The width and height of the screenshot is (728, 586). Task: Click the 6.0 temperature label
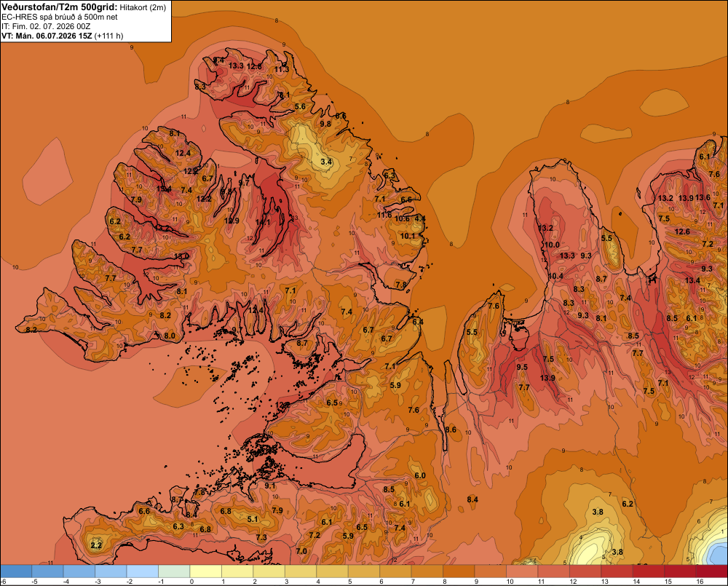[x=420, y=475]
